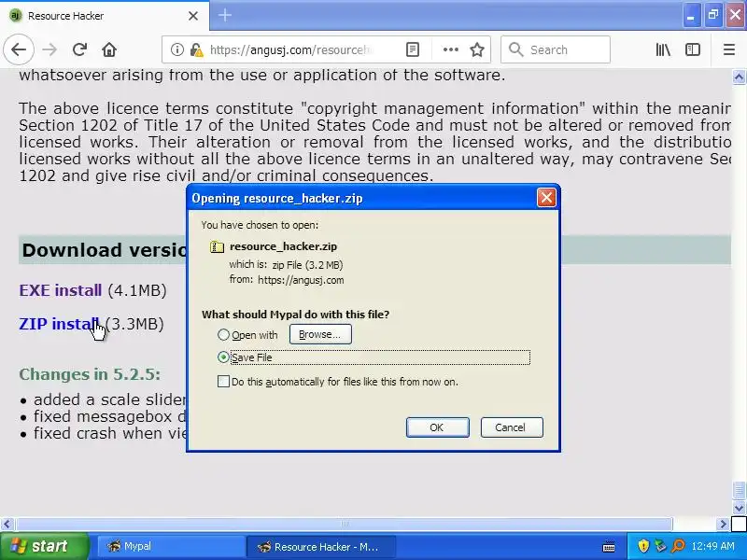Click the URL address field
Screen dimensions: 747x560
point(289,49)
